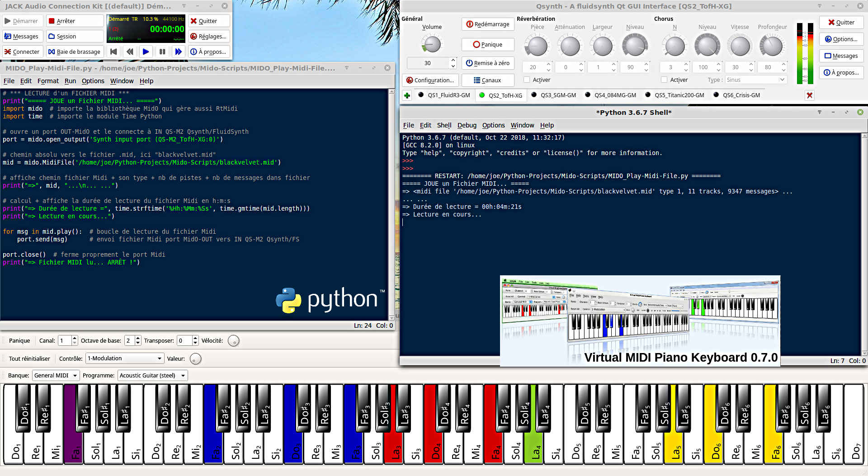Image resolution: width=868 pixels, height=476 pixels.
Task: Open the Window menu in Python Shell
Action: coord(522,125)
